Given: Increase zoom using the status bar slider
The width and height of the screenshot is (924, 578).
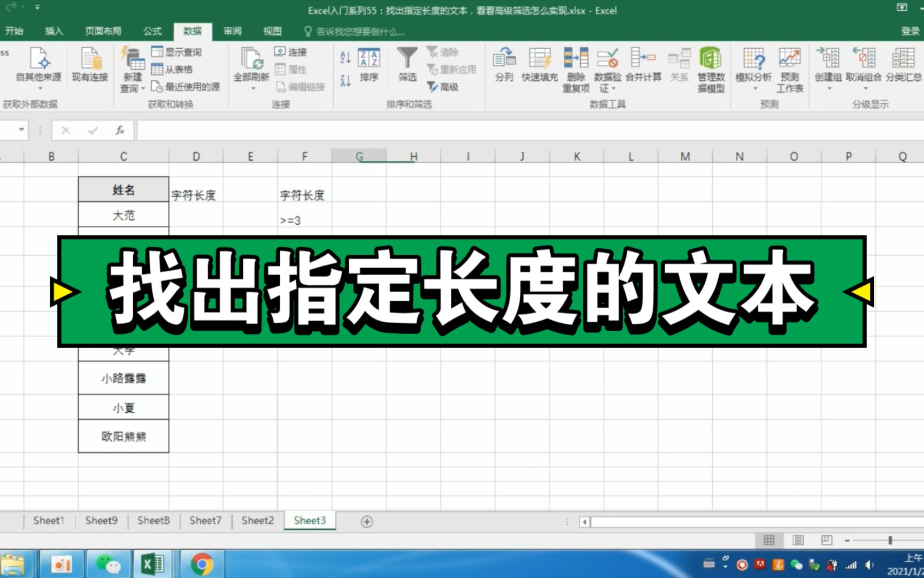Looking at the screenshot, I should 910,541.
